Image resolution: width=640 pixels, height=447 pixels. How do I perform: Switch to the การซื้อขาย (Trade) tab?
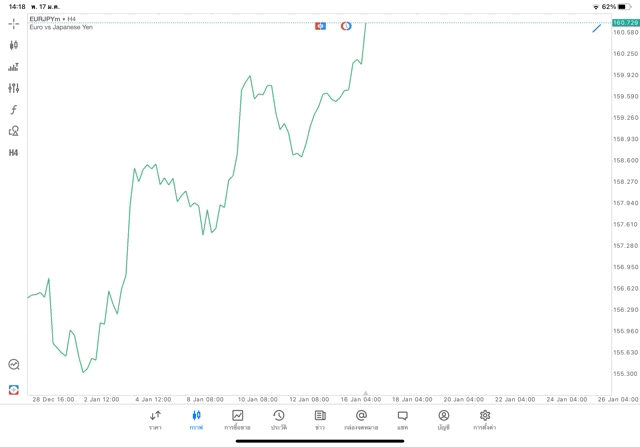(238, 419)
